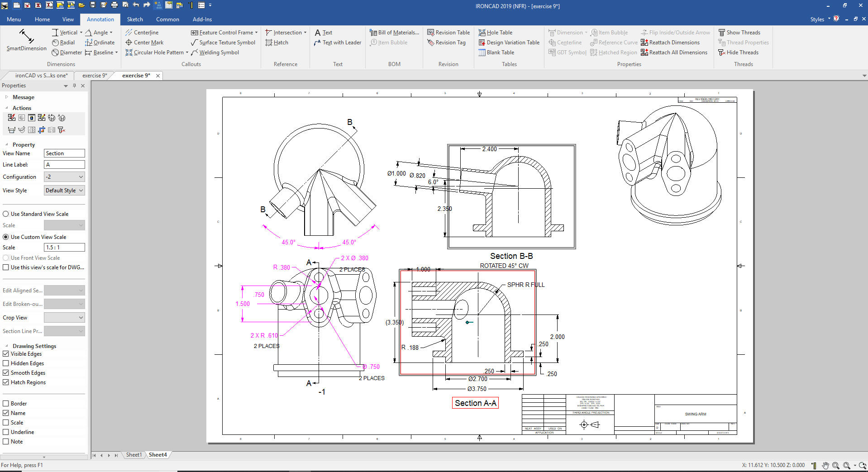This screenshot has height=472, width=868.
Task: Expand Feature Control Frame dropdown arrow
Action: coord(256,33)
